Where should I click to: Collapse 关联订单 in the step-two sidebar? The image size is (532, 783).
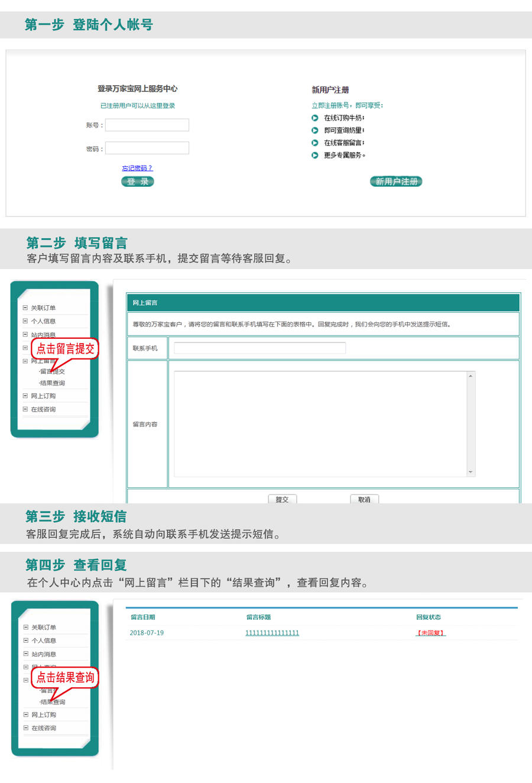(25, 308)
